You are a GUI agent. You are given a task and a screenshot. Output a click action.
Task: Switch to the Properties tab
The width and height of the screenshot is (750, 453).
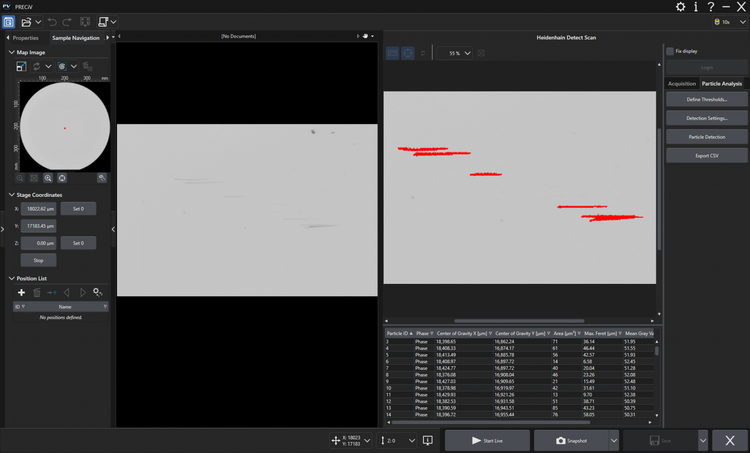click(25, 37)
